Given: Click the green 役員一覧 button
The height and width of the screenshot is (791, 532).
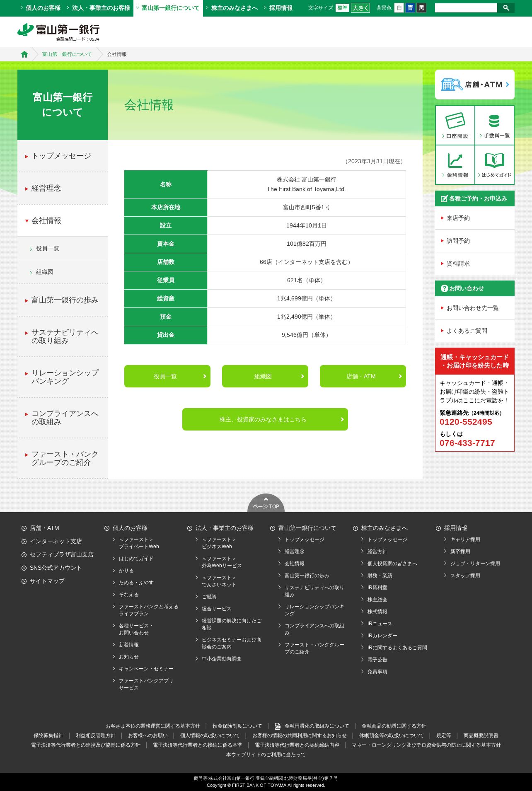Looking at the screenshot, I should [167, 376].
